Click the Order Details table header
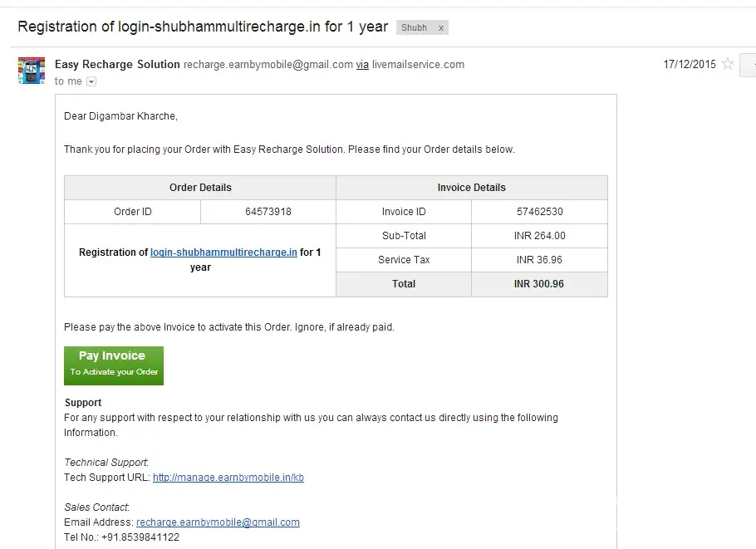Screen dimensions: 756x549 200,188
